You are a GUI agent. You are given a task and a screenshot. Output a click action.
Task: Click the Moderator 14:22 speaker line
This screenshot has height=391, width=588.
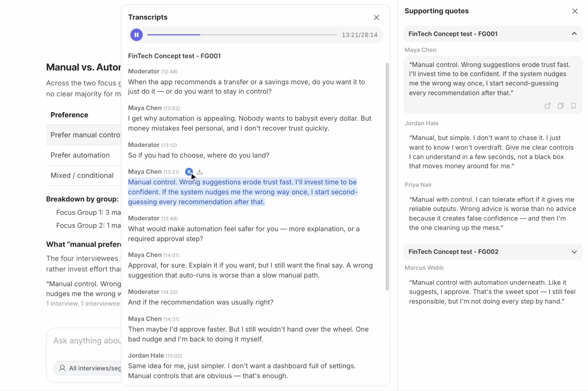(x=153, y=292)
